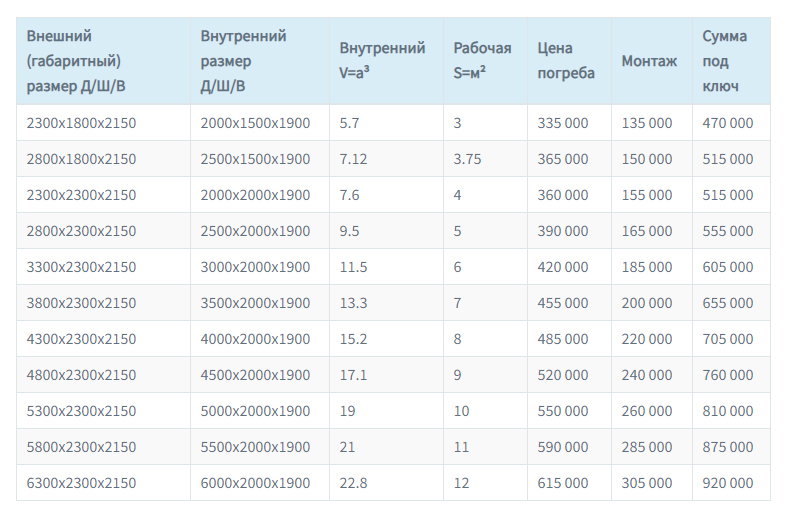Click inner size 3000x2000x1900

pos(255,267)
